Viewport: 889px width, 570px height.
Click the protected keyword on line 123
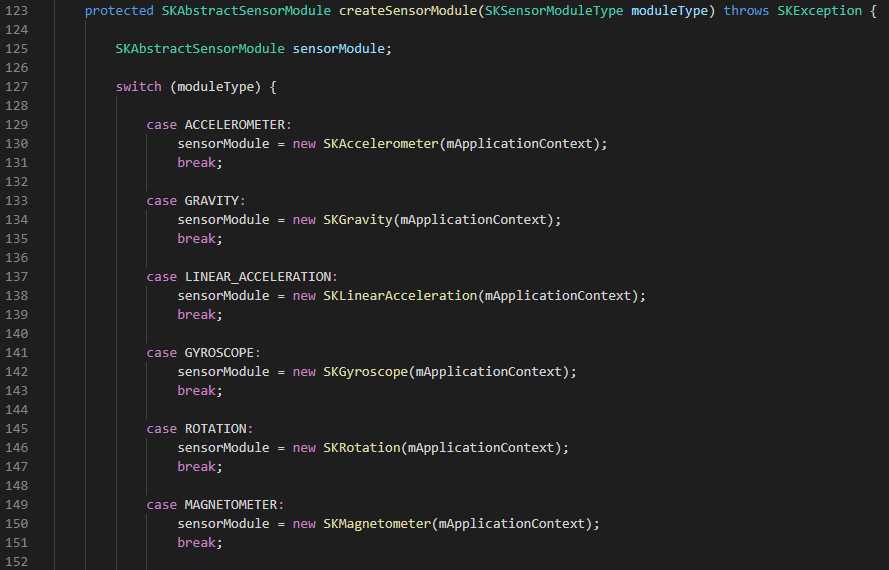click(x=119, y=11)
